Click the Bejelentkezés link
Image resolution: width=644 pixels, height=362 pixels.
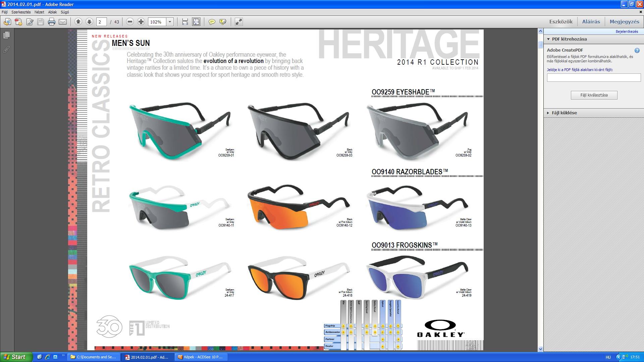627,32
